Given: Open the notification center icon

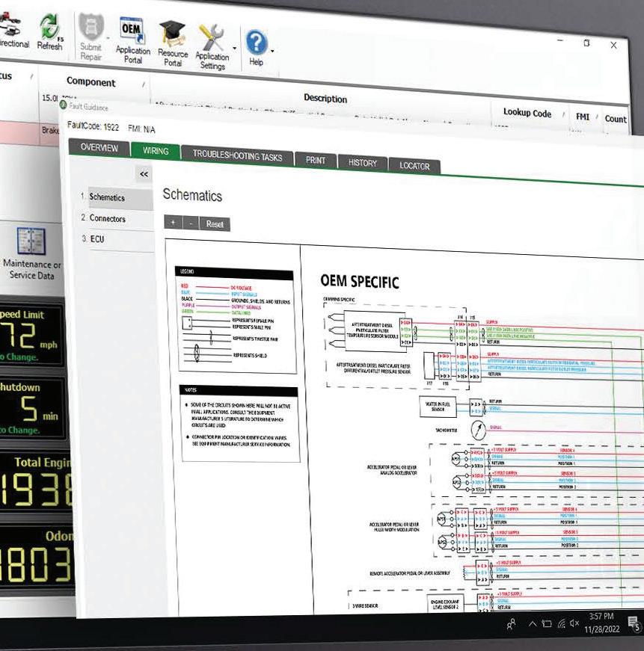Looking at the screenshot, I should pyautogui.click(x=634, y=623).
